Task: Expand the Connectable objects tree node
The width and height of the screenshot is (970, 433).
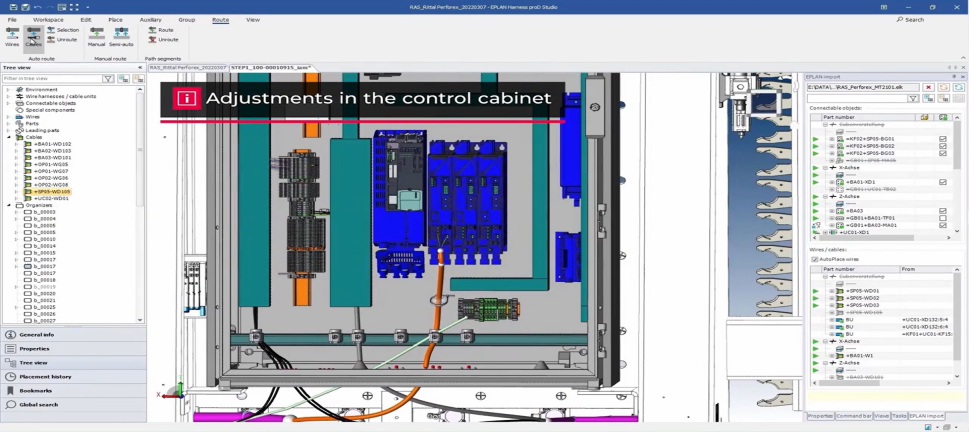Action: (9, 103)
